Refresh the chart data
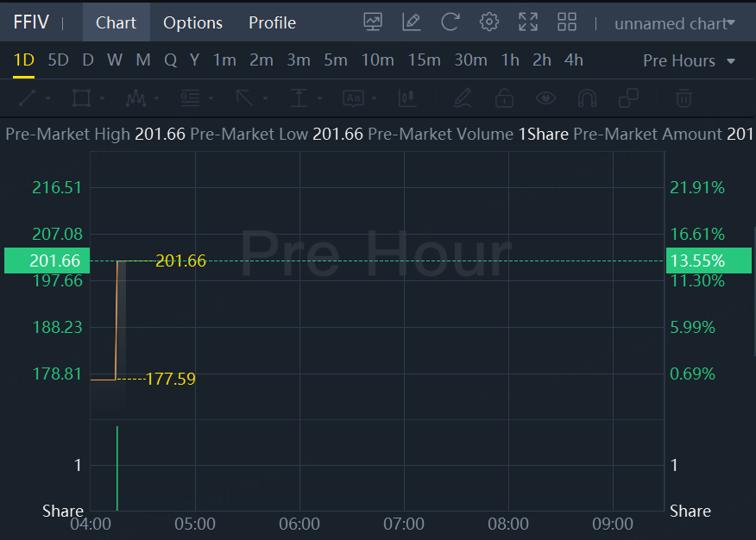 450,22
